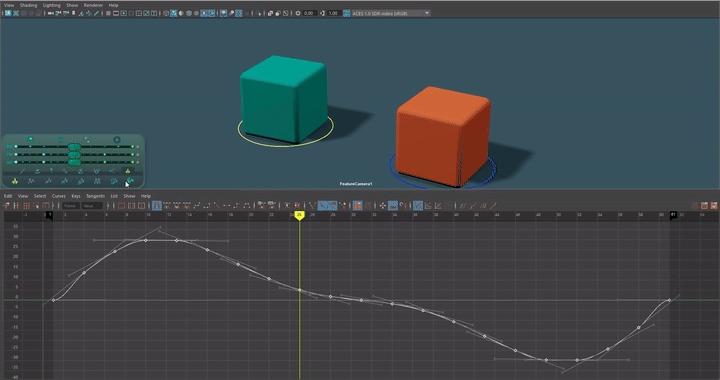Screen dimensions: 720x380
Task: Click the highlighted yellow icon at the right end of the floating panel's middle row
Action: tap(128, 171)
